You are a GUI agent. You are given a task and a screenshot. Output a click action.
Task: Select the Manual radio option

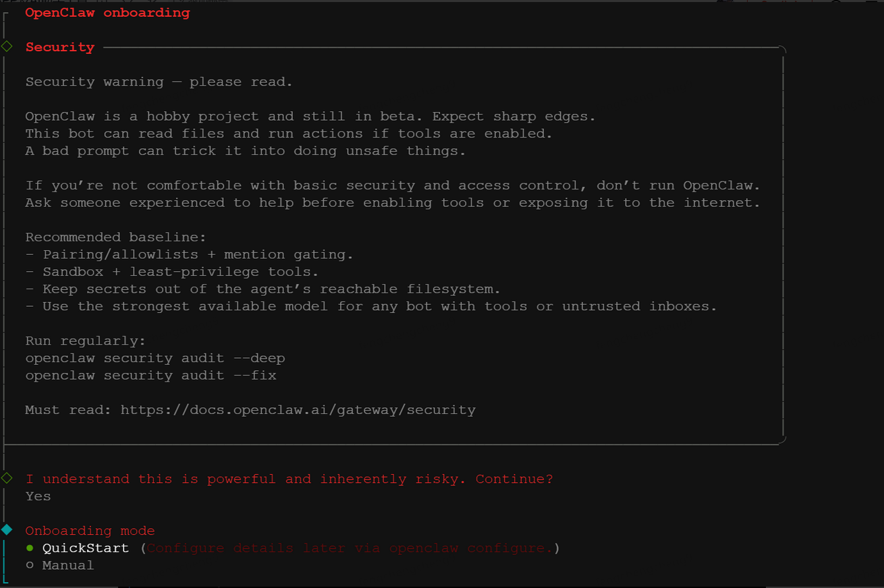pyautogui.click(x=67, y=566)
